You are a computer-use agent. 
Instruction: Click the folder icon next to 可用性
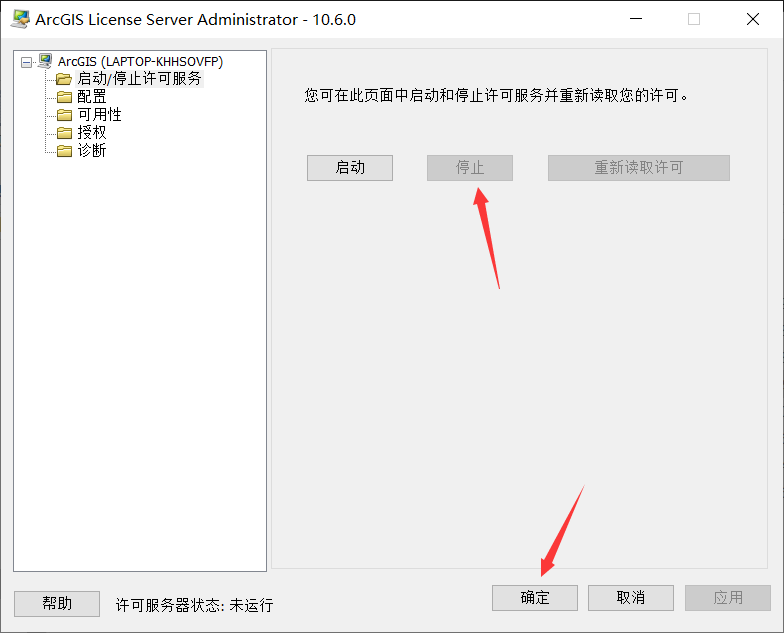[64, 114]
